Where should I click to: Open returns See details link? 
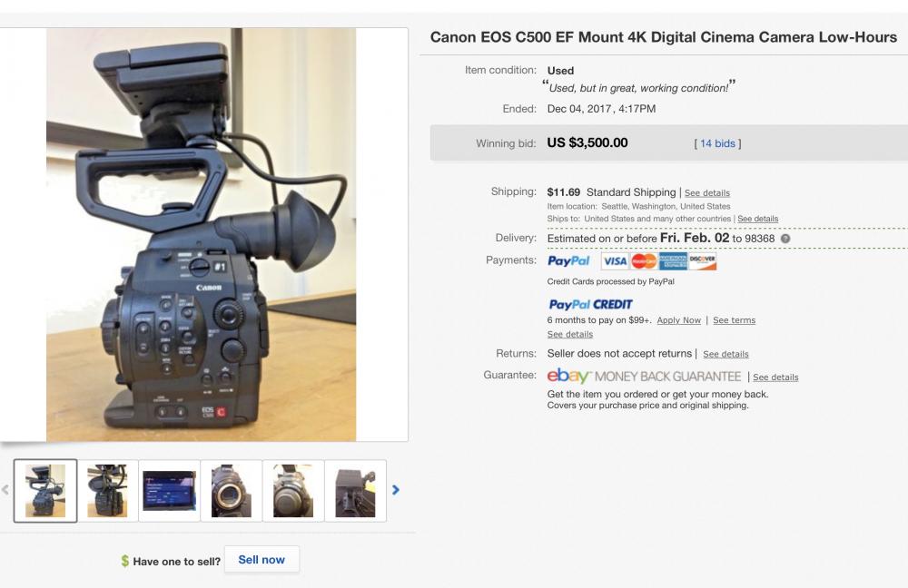(725, 354)
